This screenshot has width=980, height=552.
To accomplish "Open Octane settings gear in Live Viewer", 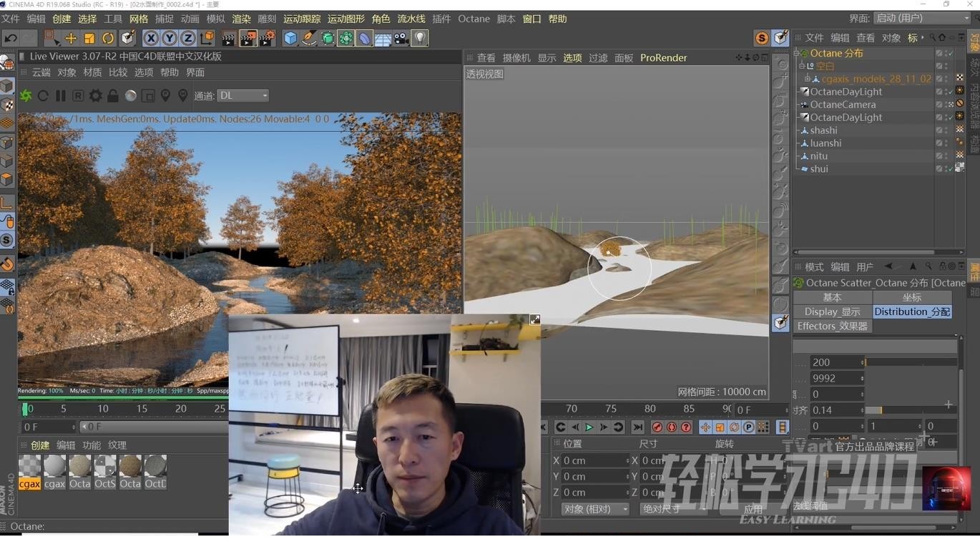I will tap(95, 95).
